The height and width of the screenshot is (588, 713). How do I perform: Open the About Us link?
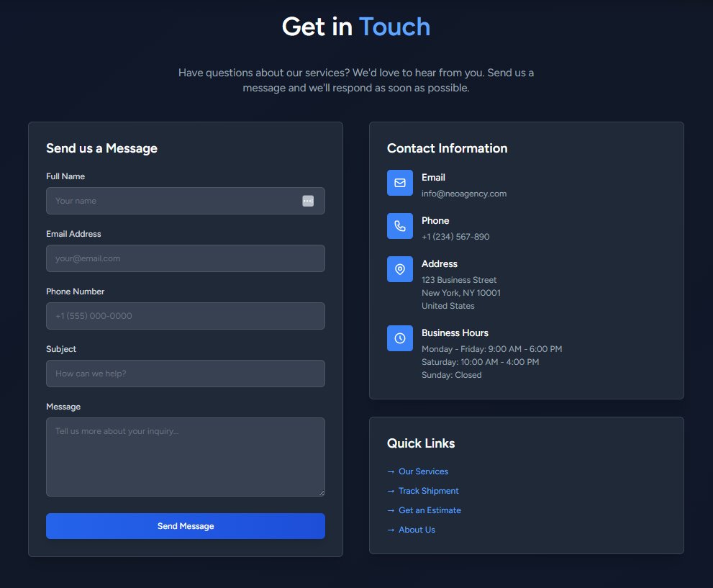[x=417, y=530]
